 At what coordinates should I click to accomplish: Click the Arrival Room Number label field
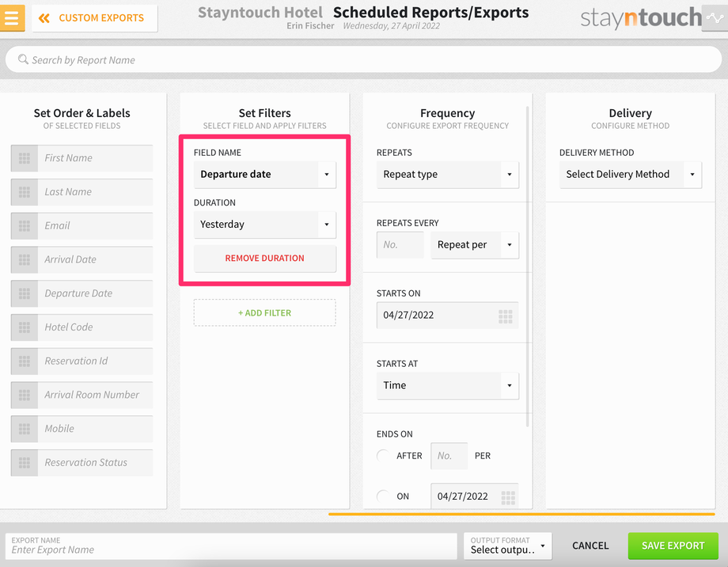[x=95, y=395]
